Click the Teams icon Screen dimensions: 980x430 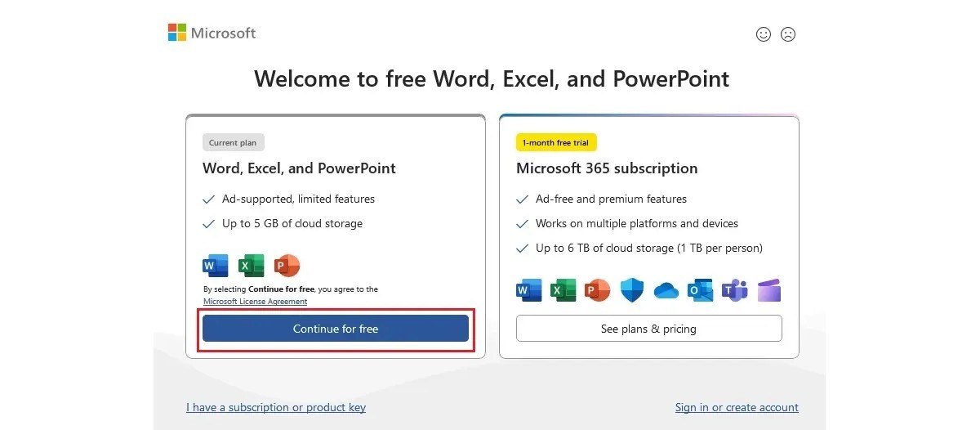735,290
